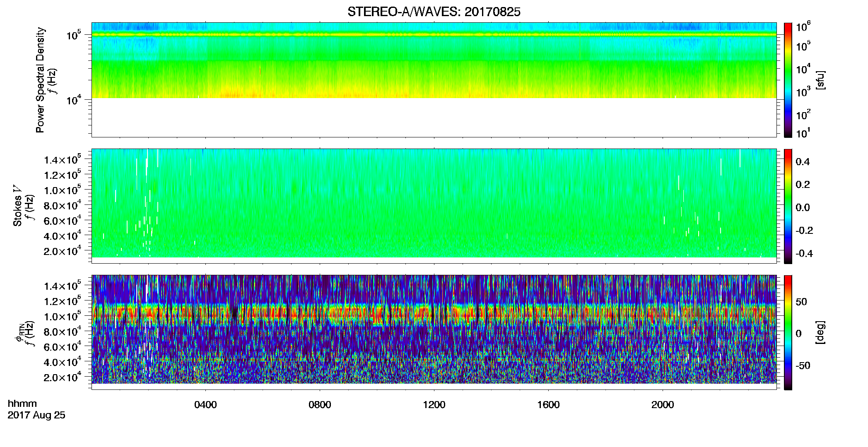Screen dimensions: 868x447
Task: Click the hhmm time format label
Action: point(22,404)
